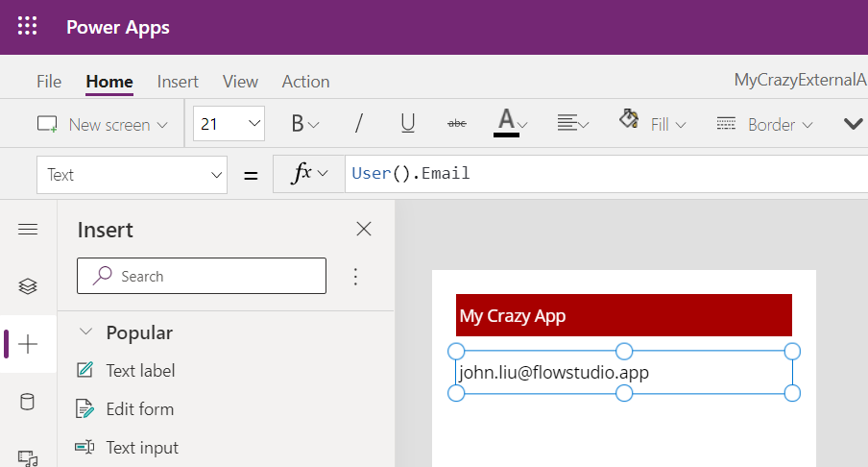The width and height of the screenshot is (868, 467).
Task: Collapse the Popular section
Action: 86,332
